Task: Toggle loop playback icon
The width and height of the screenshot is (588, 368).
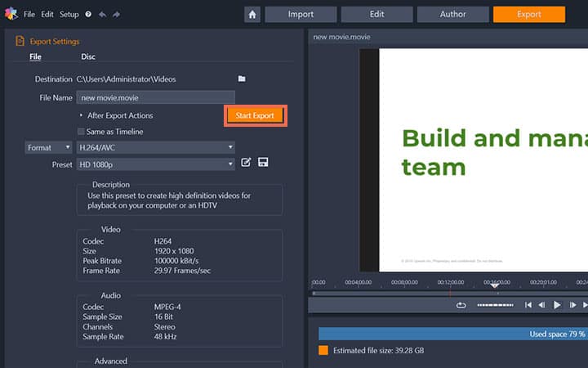Action: point(461,305)
